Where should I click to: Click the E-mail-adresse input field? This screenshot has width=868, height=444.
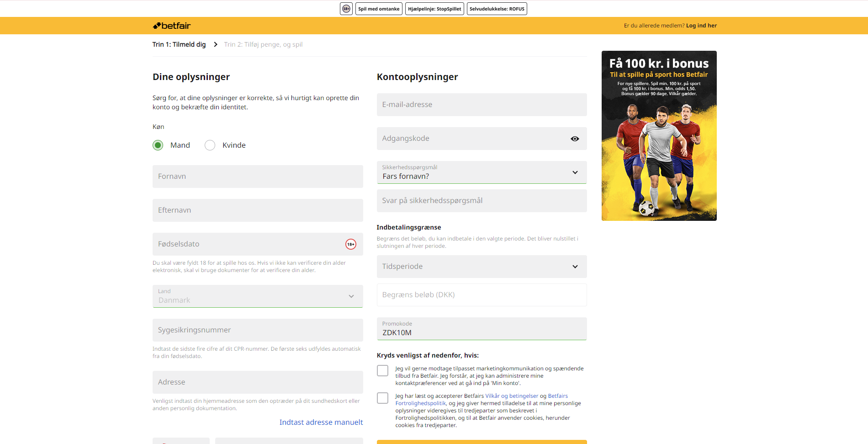pyautogui.click(x=482, y=105)
